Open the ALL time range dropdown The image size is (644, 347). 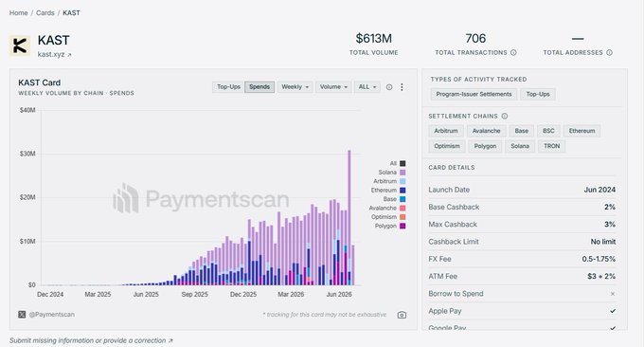click(367, 87)
